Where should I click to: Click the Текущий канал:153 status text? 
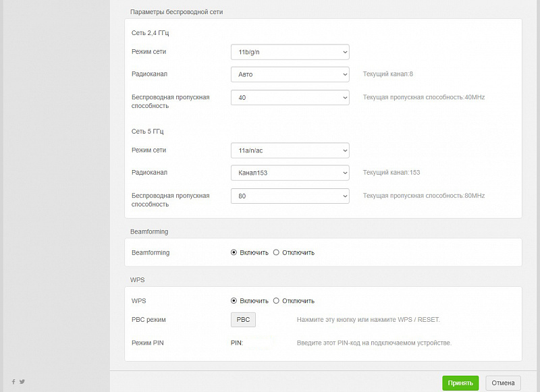click(x=391, y=173)
